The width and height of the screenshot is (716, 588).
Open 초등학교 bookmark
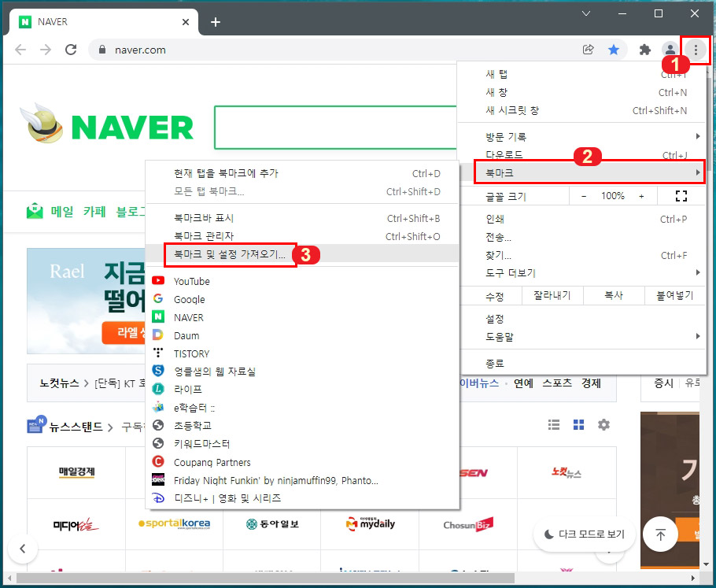[x=301, y=425]
